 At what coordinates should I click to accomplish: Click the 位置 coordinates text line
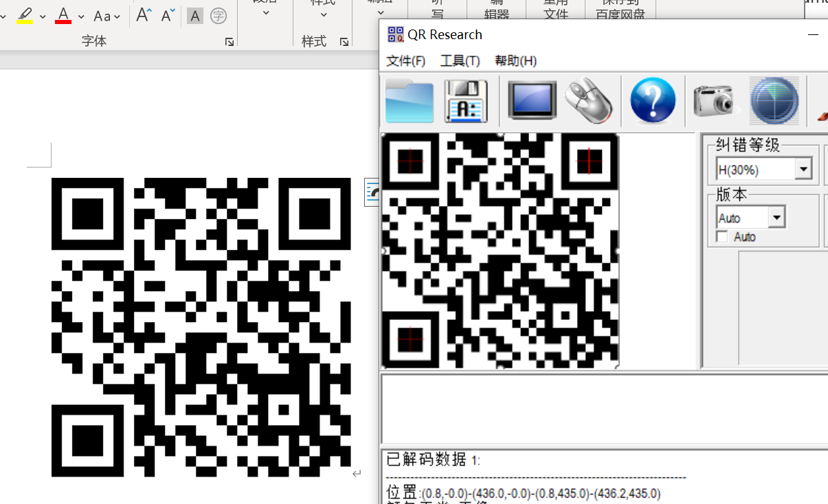(x=524, y=493)
